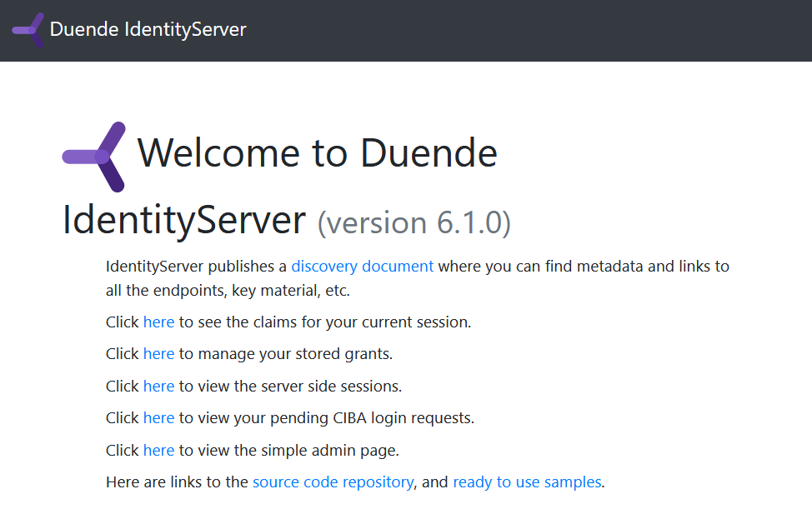The height and width of the screenshot is (509, 812).
Task: Click the Duende logo icon in navbar
Action: tap(28, 30)
